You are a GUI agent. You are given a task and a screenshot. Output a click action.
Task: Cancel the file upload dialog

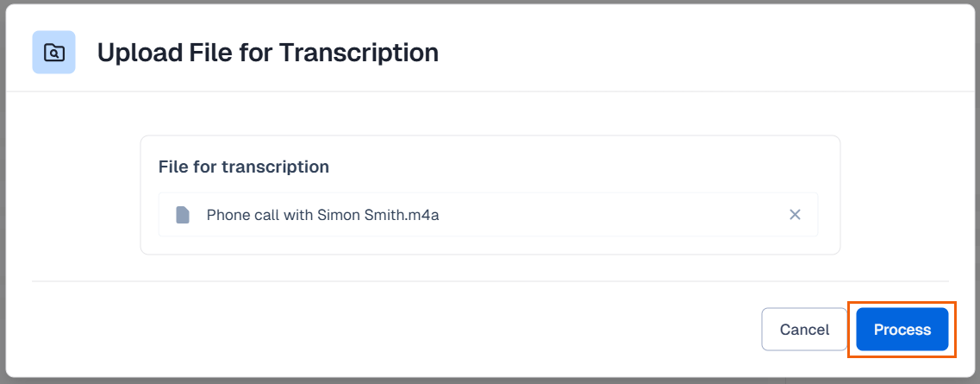(x=804, y=330)
